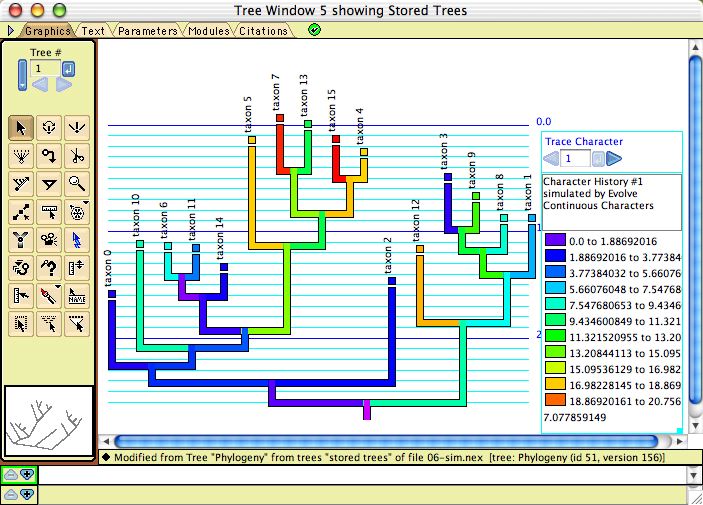
Task: Click the green checkmark status indicator
Action: [x=315, y=30]
